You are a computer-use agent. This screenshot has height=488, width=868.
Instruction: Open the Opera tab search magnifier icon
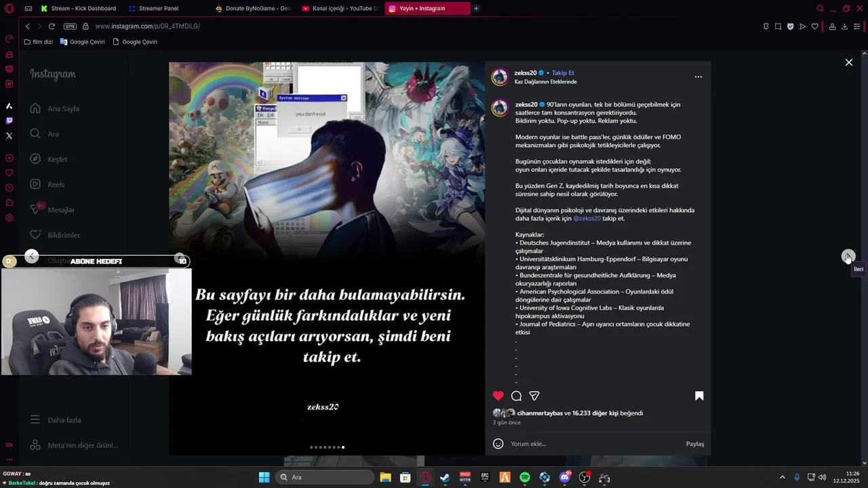point(820,8)
